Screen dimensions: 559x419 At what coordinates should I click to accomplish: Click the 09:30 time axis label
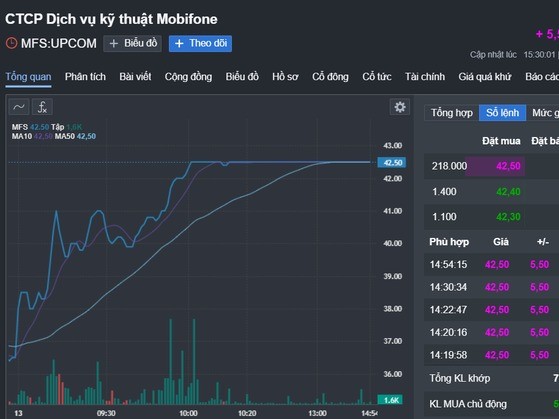click(106, 413)
